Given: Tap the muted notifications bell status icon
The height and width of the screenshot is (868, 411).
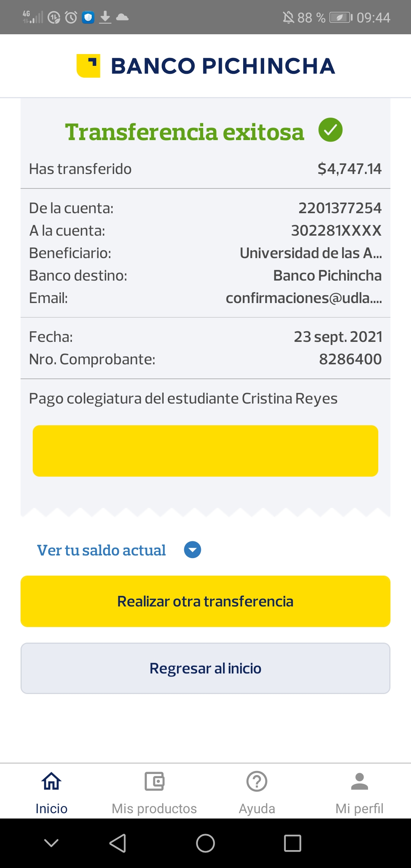Looking at the screenshot, I should point(288,18).
